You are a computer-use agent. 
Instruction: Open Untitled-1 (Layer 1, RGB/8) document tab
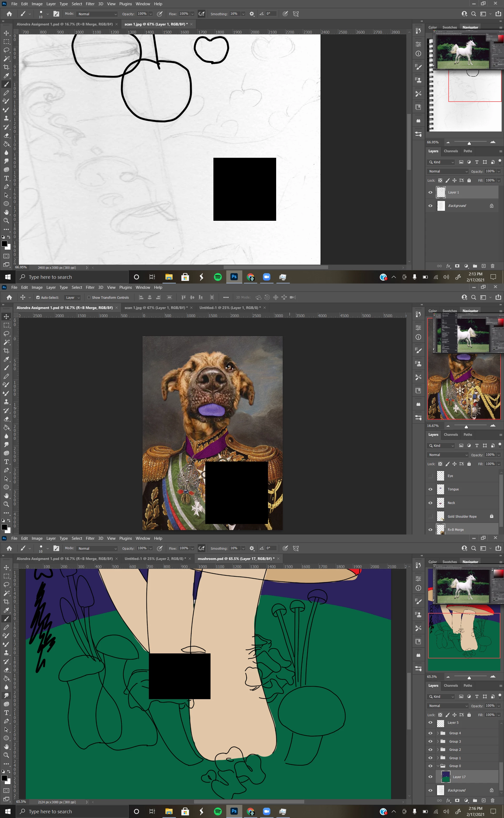coord(230,307)
